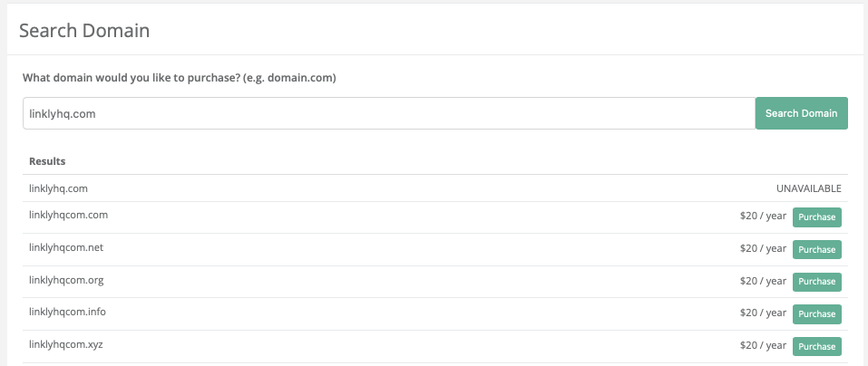
Task: Click the linklyhqcom.org result name
Action: (x=67, y=279)
